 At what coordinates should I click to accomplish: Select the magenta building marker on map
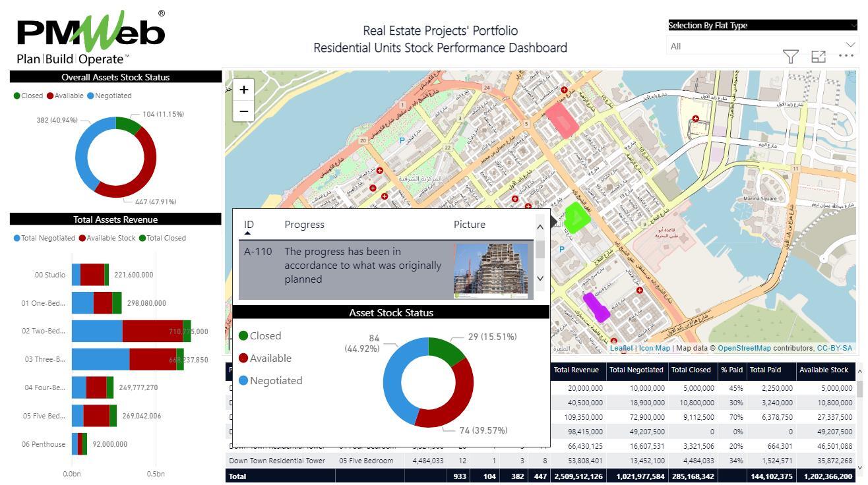pos(596,306)
